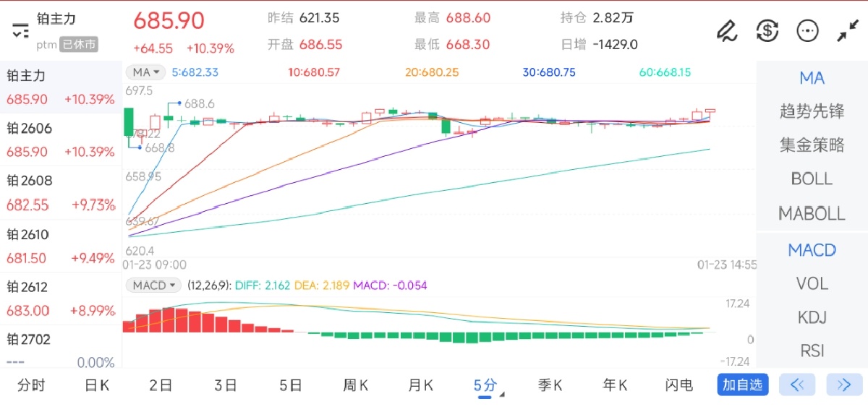Select the RSI indicator
The width and height of the screenshot is (868, 412).
pos(812,351)
